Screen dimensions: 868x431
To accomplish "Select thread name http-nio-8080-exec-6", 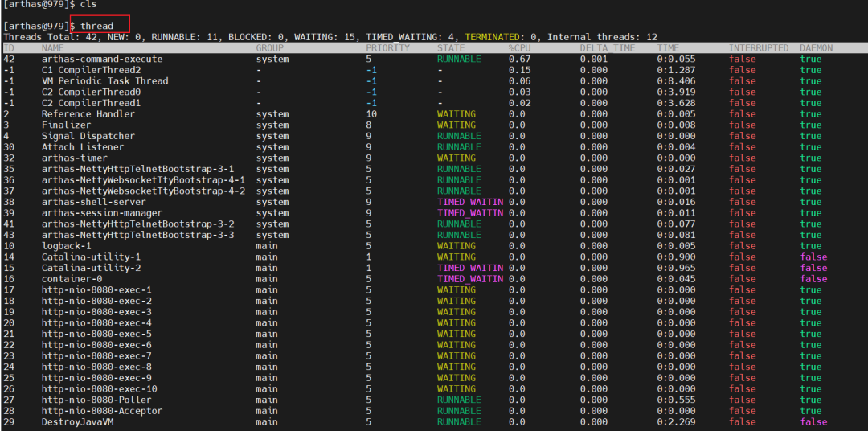I will click(96, 345).
